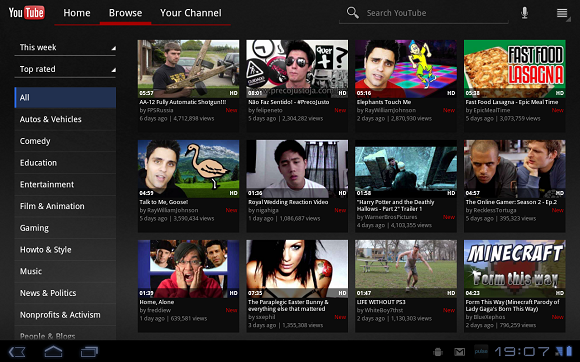Select the All category
Viewport: 580px width, 362px height.
coord(65,98)
